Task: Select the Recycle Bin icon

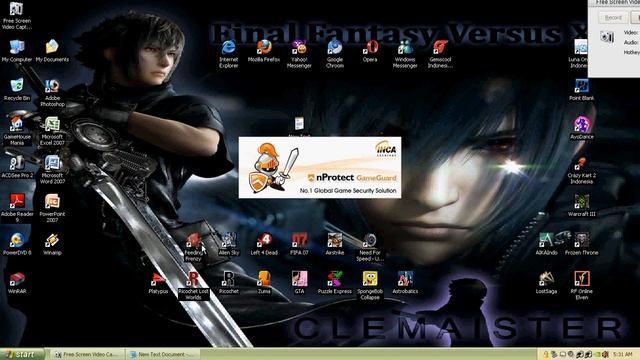Action: [x=17, y=90]
